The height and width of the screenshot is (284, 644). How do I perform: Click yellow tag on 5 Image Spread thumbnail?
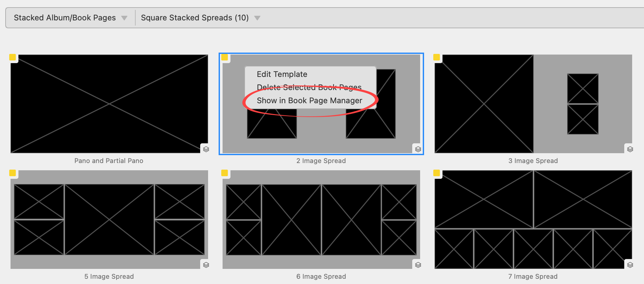coord(13,173)
